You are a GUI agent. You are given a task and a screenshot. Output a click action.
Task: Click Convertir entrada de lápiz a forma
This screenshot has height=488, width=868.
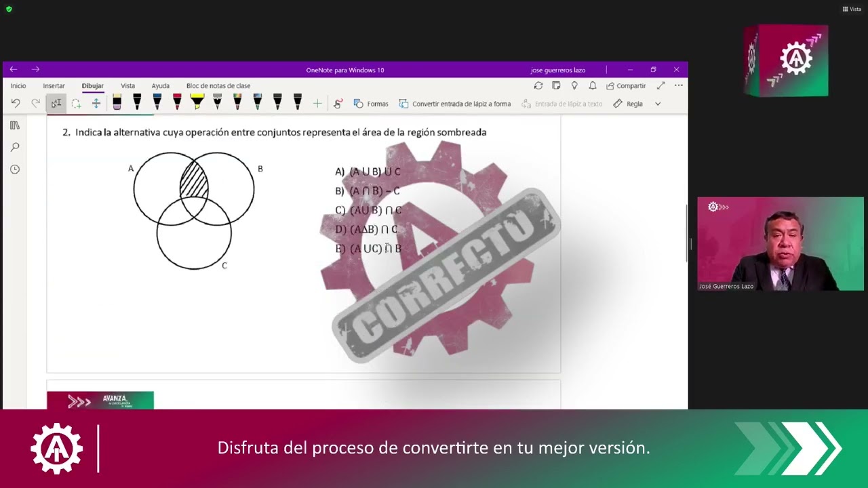[455, 104]
